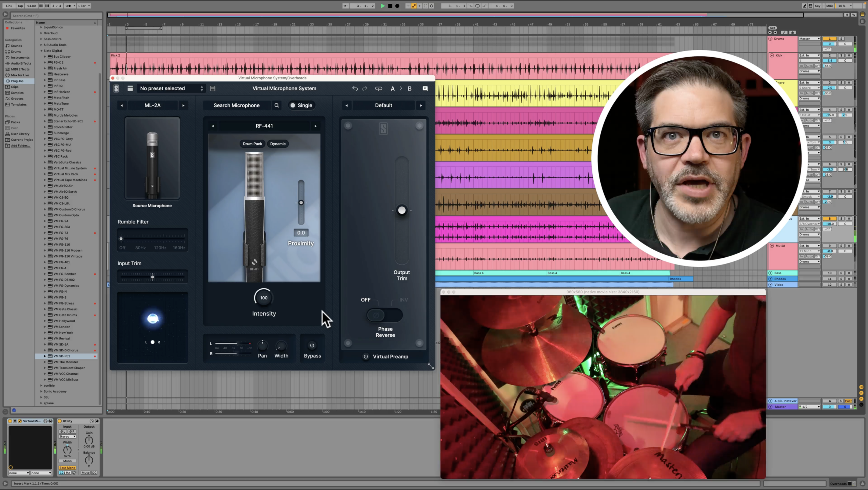Click the Drum Pack tag

click(252, 144)
